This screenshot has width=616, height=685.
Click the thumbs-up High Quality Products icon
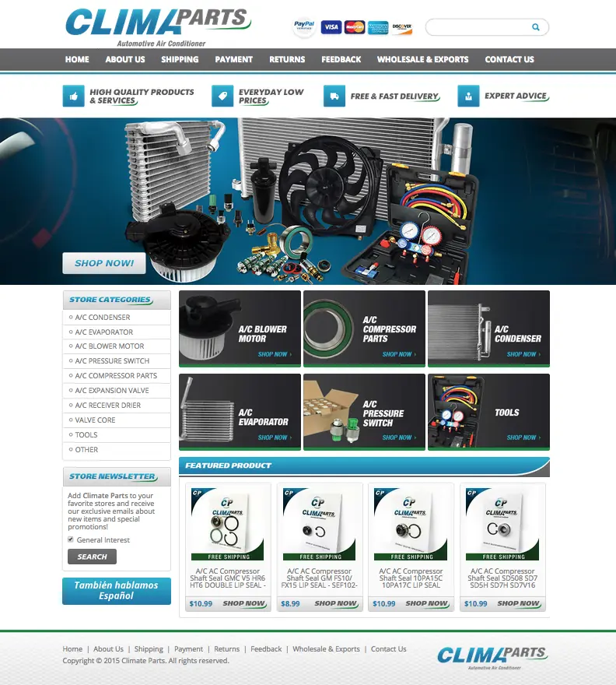pos(73,96)
